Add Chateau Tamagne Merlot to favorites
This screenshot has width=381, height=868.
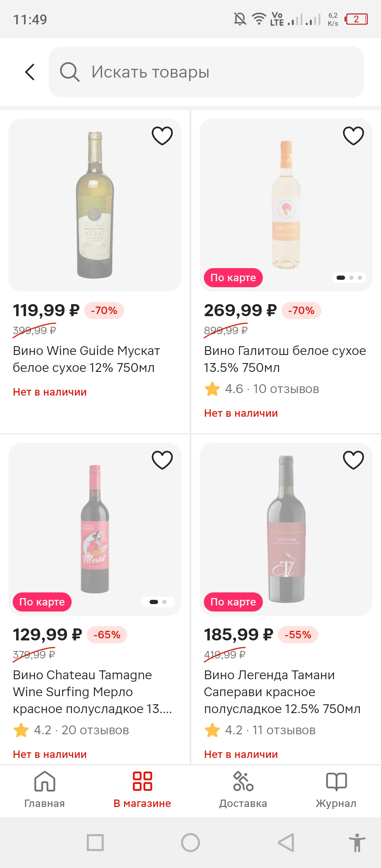tap(162, 460)
